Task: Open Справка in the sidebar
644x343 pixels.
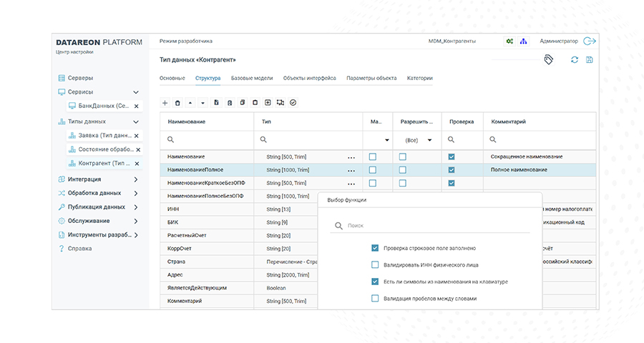Action: [80, 249]
